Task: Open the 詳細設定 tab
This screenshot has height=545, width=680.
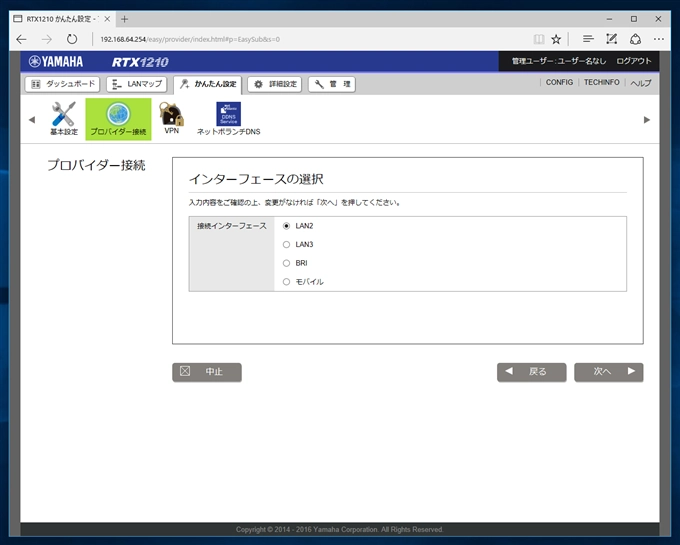Action: point(275,84)
